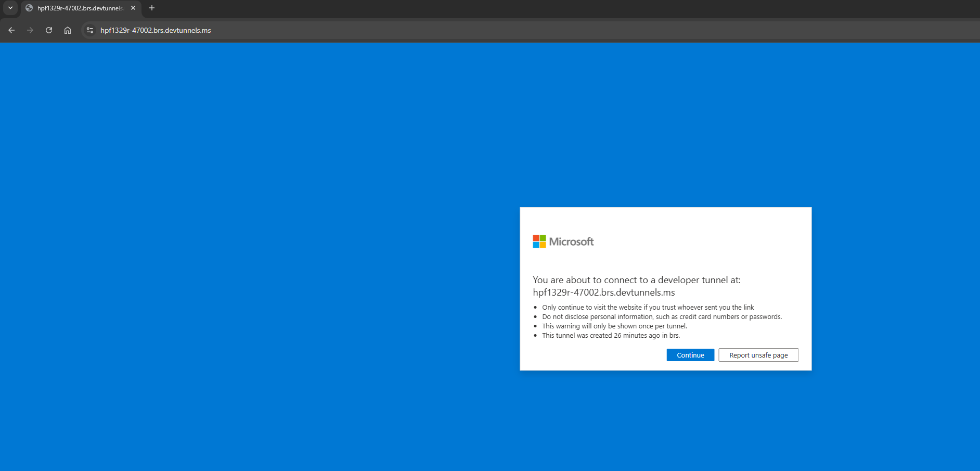This screenshot has width=980, height=471.
Task: Click the Report unsafe page button
Action: (758, 355)
